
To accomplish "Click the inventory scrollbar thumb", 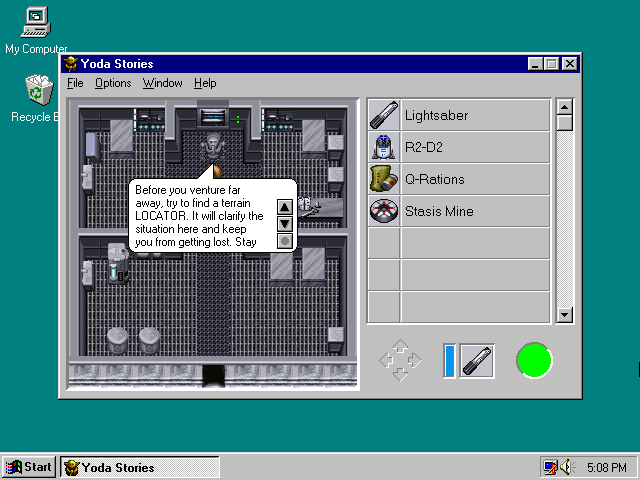I will (564, 123).
